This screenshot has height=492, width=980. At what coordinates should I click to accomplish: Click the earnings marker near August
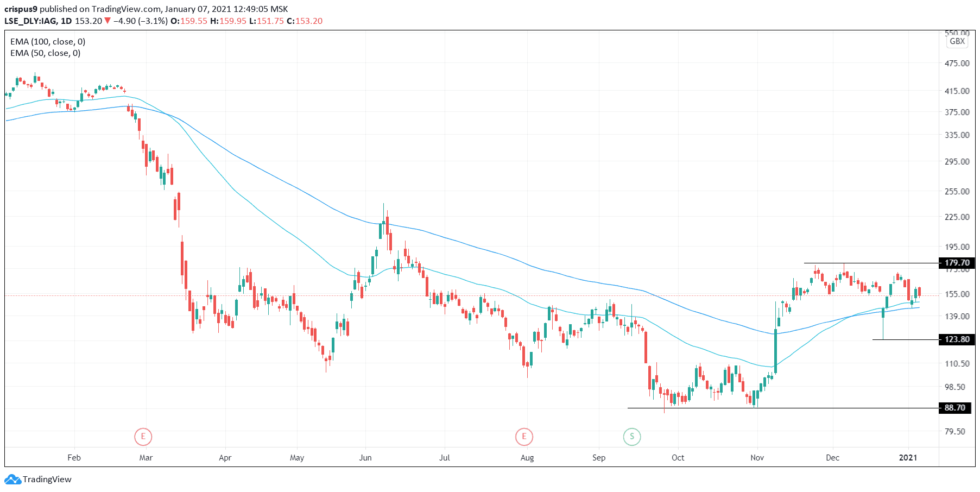(524, 436)
